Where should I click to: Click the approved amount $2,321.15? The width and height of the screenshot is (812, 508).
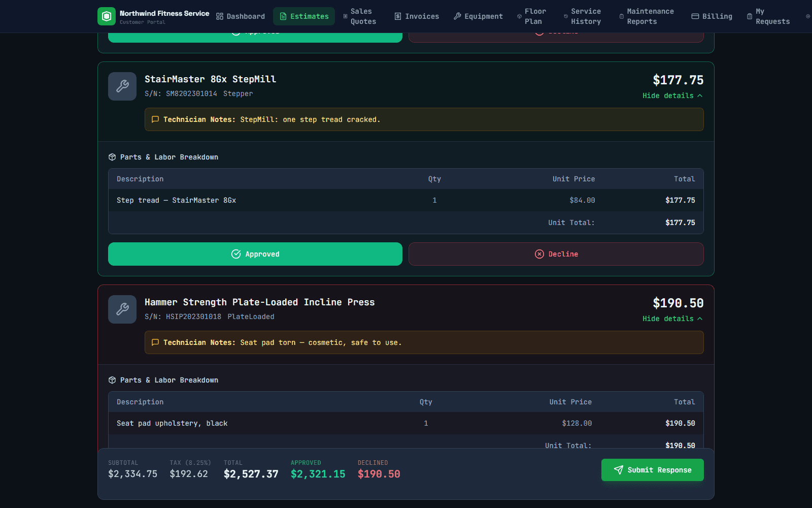pyautogui.click(x=318, y=474)
